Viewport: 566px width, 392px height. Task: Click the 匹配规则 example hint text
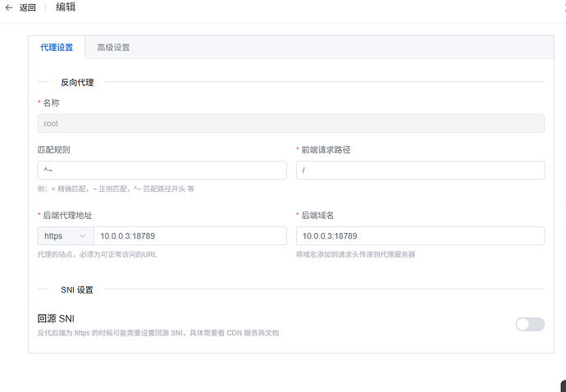115,189
